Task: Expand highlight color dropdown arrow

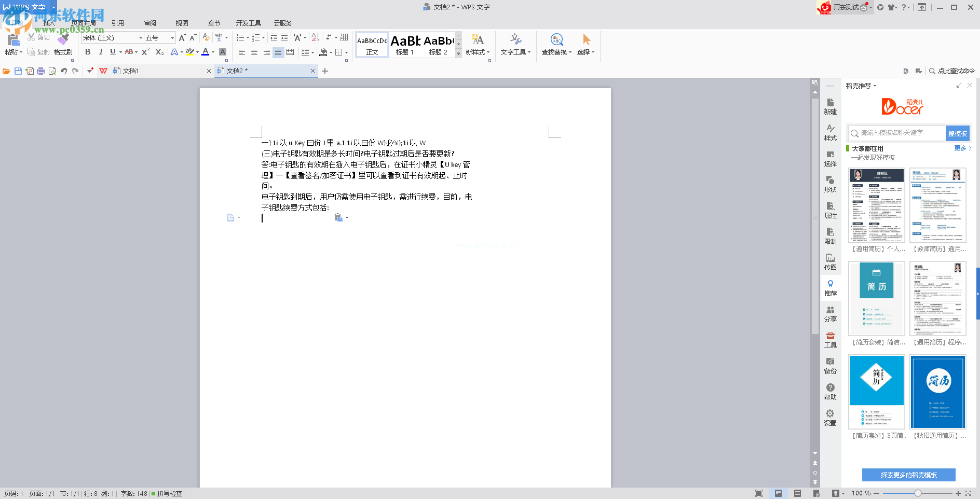Action: click(198, 52)
